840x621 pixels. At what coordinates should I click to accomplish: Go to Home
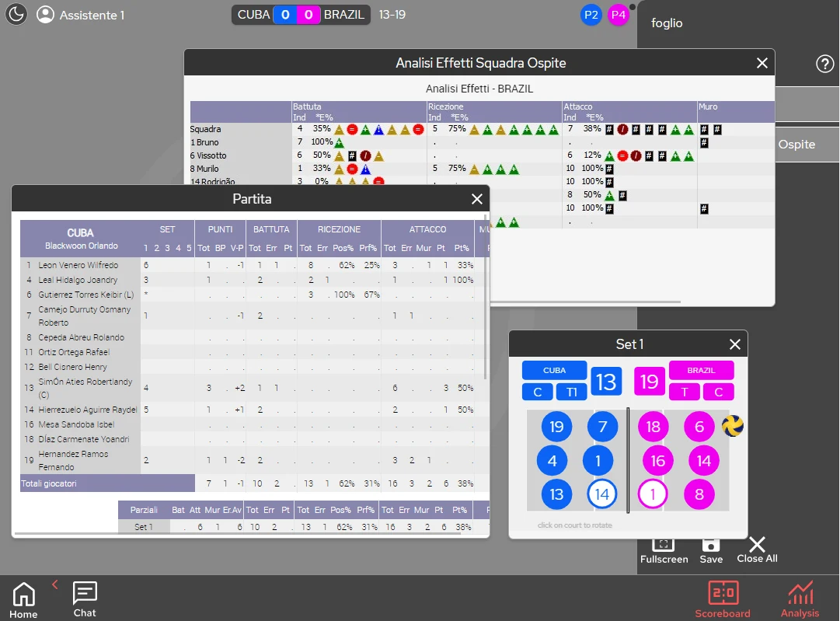click(x=23, y=600)
